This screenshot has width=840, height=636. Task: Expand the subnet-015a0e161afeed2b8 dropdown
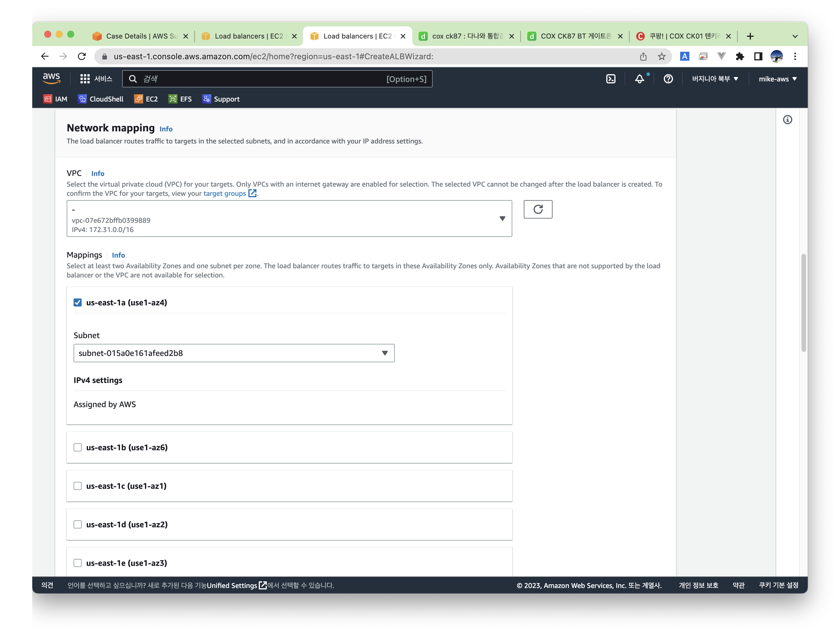tap(233, 353)
